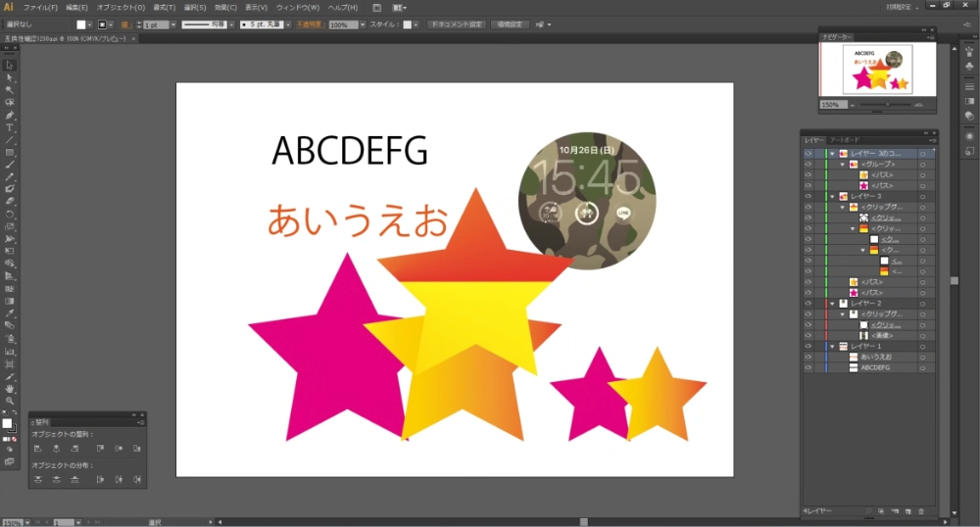This screenshot has width=980, height=527.
Task: Toggle visibility of the あいうえお text layer
Action: tap(808, 358)
